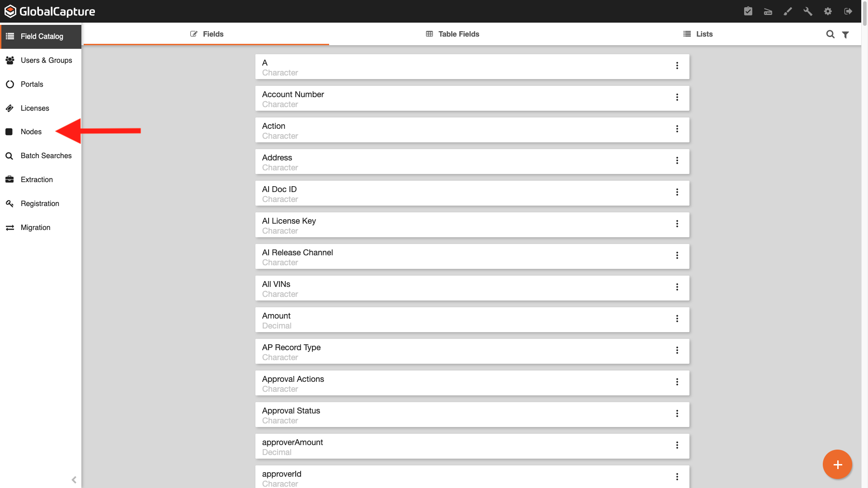
Task: Open the filter funnel icon
Action: 845,34
